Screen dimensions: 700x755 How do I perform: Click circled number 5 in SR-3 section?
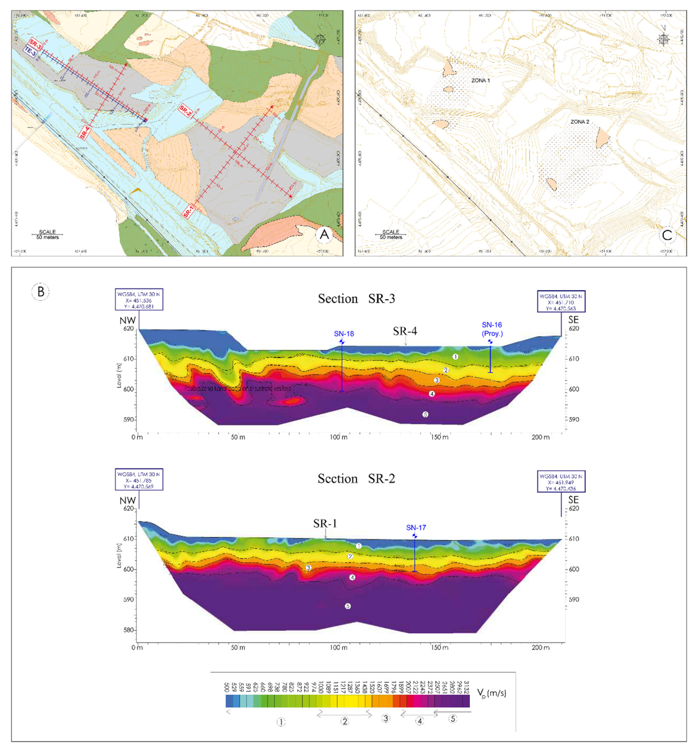425,415
